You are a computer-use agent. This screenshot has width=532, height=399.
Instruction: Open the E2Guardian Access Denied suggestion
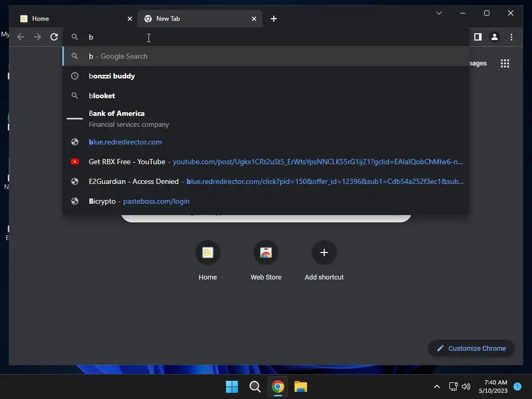[x=266, y=181]
